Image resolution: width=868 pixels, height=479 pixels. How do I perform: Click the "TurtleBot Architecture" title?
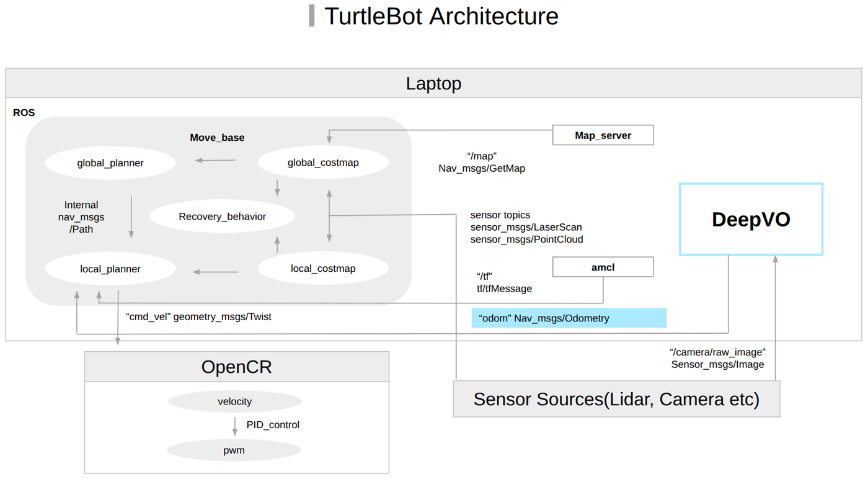[441, 16]
